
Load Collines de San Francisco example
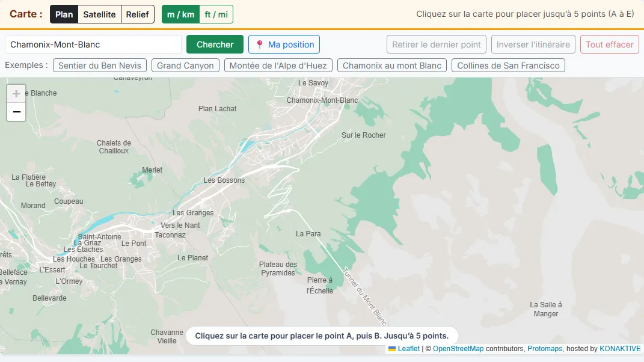508,66
